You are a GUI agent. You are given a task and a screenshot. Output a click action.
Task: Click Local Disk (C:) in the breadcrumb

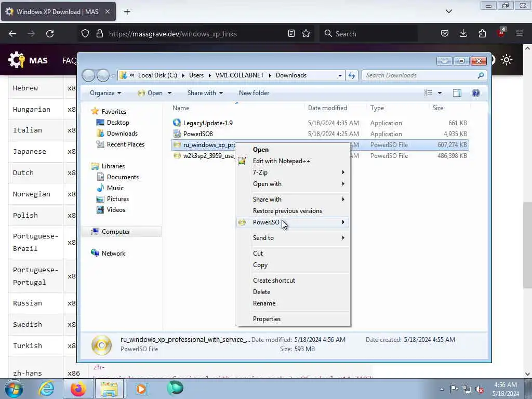[x=157, y=75]
